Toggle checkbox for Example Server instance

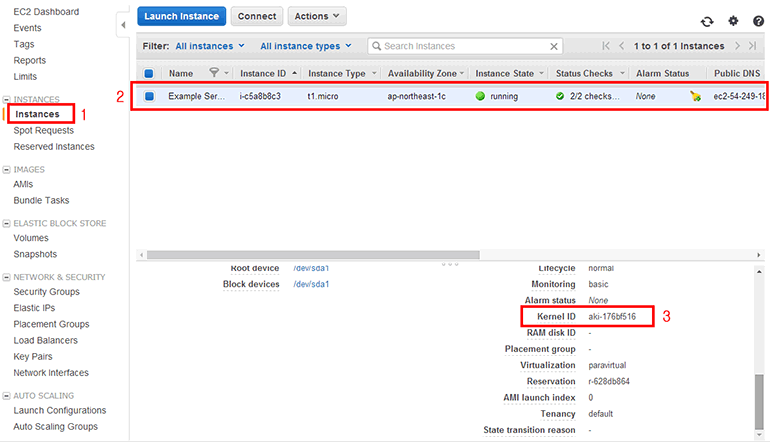[x=149, y=96]
